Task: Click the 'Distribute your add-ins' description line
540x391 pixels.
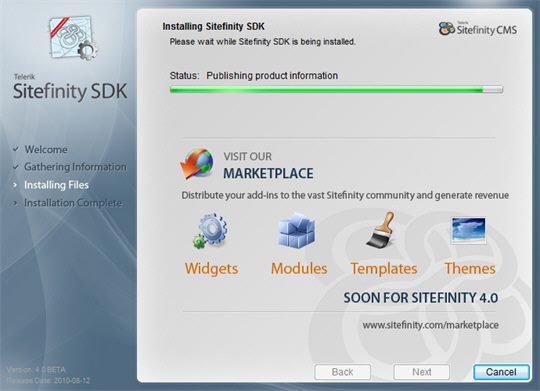Action: [x=345, y=195]
